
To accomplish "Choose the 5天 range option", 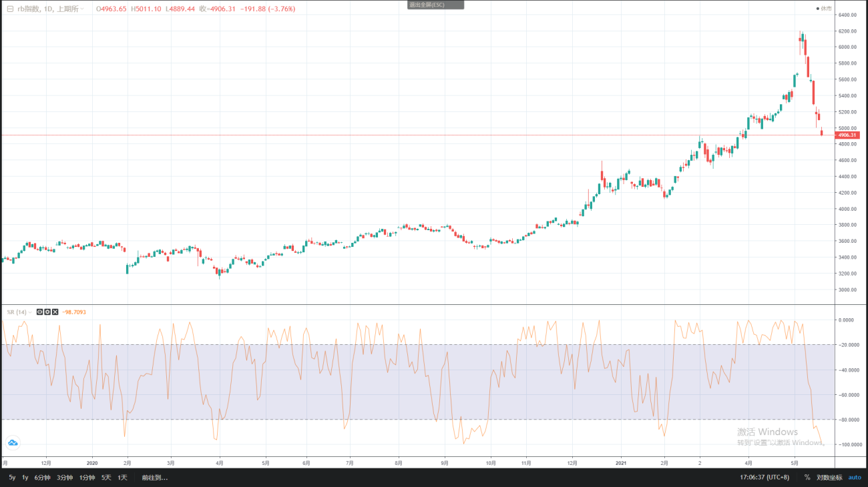I will pos(106,477).
